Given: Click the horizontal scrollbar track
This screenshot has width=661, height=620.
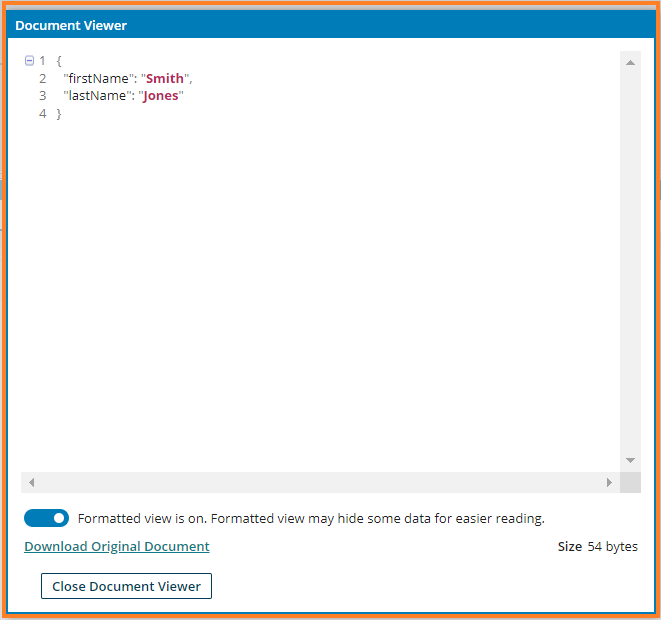Looking at the screenshot, I should point(320,482).
